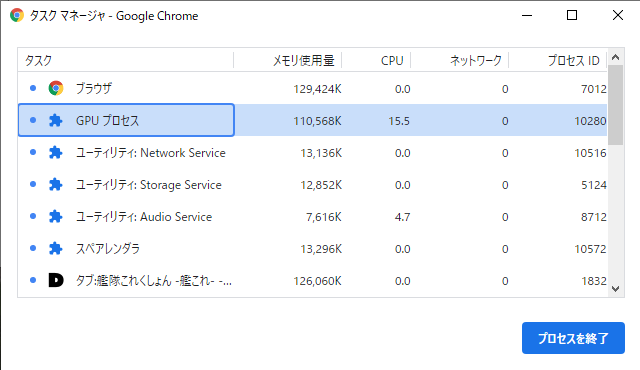Sort by the ネットワーク column header
Viewport: 640px width, 370px height.
click(460, 60)
